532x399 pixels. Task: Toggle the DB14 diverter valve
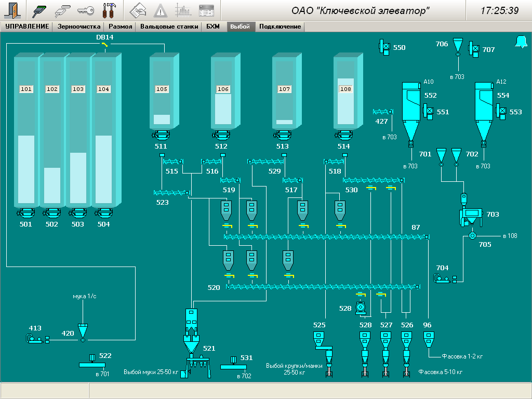click(x=105, y=46)
